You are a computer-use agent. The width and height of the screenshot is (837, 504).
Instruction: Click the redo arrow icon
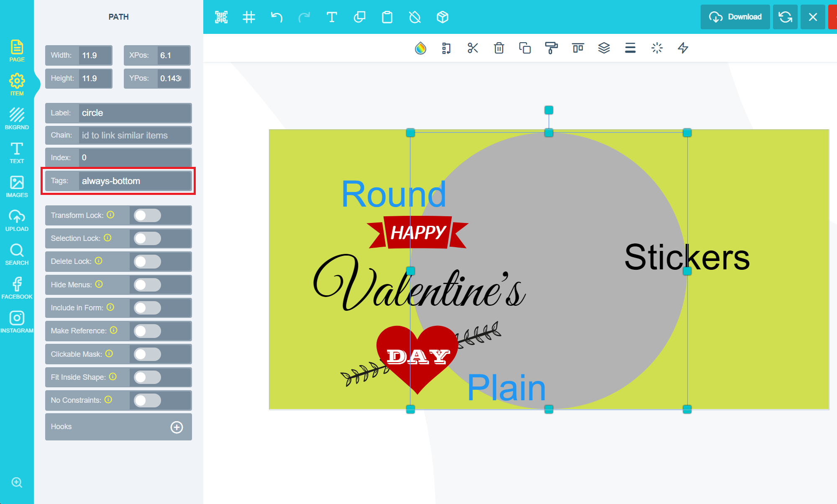point(304,17)
